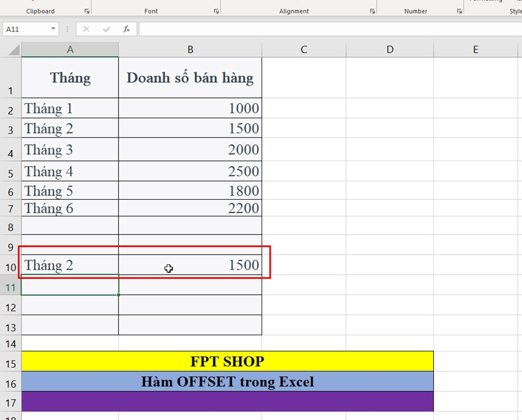Select row 4 header
Image resolution: width=522 pixels, height=420 pixels.
click(x=11, y=150)
